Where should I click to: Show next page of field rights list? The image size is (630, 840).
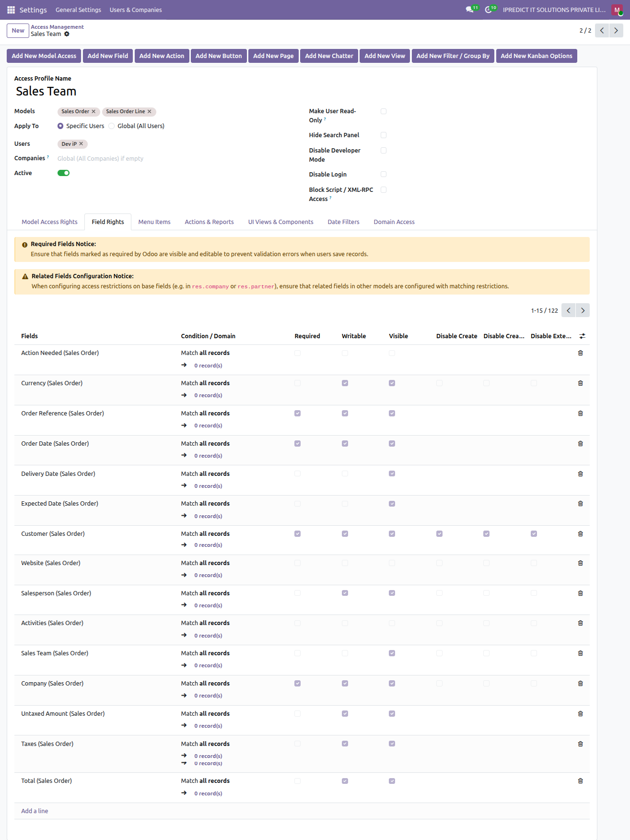[583, 310]
